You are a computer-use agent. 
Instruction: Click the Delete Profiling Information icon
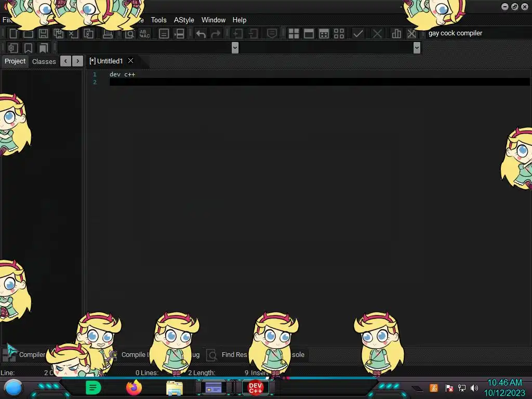[411, 33]
